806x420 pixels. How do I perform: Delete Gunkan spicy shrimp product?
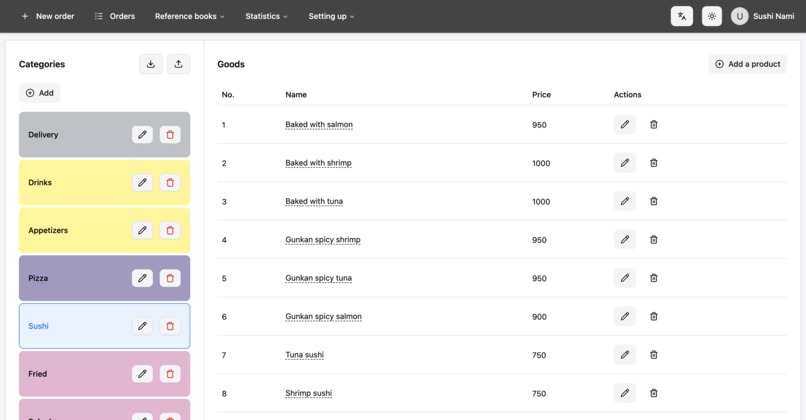click(654, 240)
